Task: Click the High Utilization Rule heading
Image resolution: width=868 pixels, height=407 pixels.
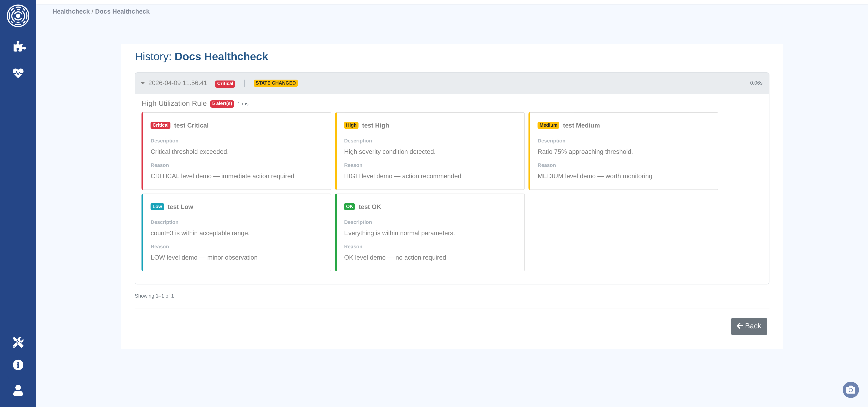Action: (174, 103)
